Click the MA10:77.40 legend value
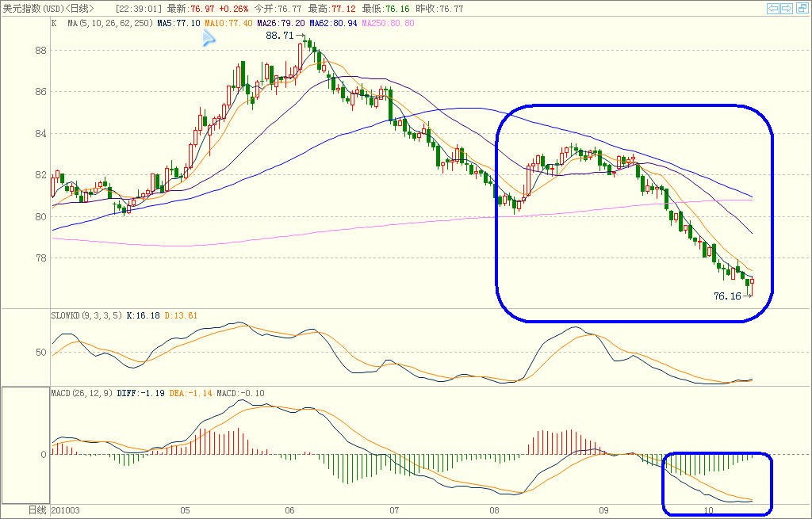Image resolution: width=812 pixels, height=519 pixels. point(228,23)
